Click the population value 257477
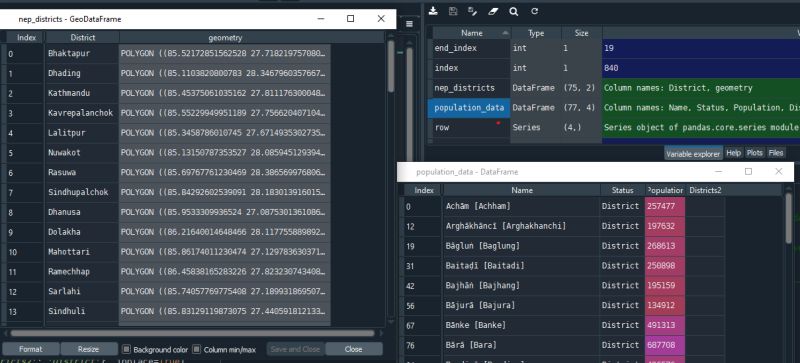 (665, 206)
